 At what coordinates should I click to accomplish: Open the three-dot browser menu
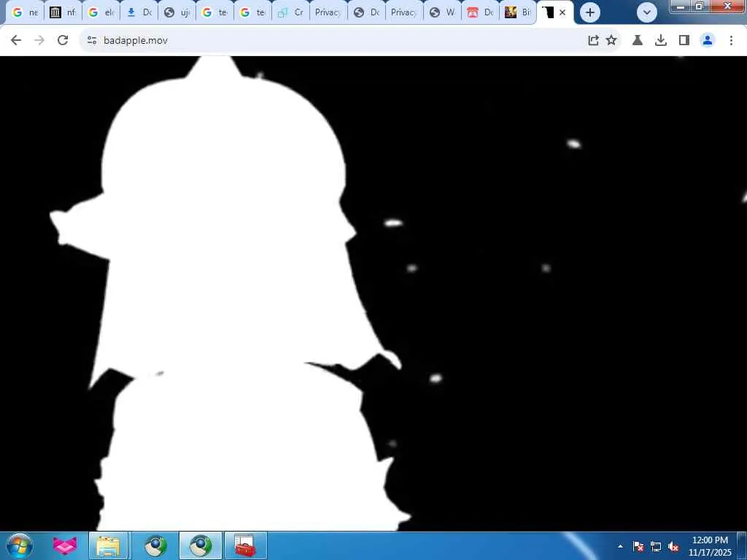(731, 41)
